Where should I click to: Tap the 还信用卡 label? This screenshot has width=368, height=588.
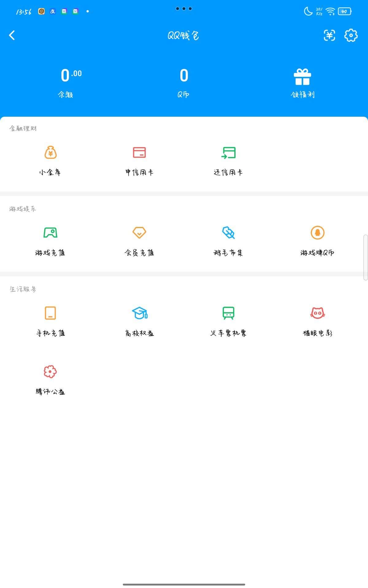[228, 172]
